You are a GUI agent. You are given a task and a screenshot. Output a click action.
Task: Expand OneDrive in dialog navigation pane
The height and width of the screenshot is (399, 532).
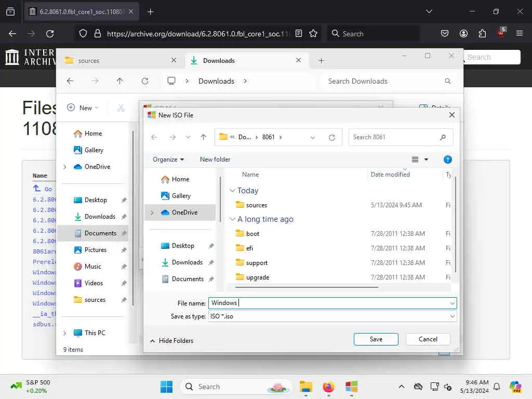[x=152, y=212]
